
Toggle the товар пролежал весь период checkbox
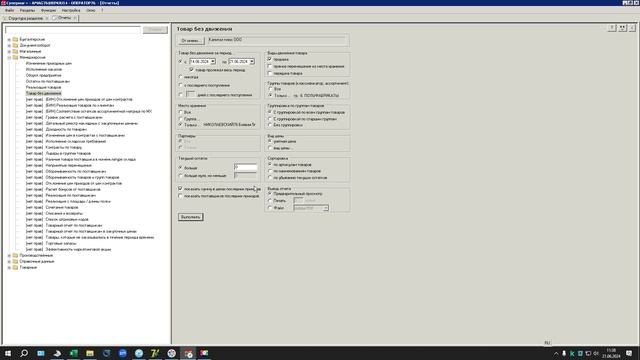click(x=191, y=70)
